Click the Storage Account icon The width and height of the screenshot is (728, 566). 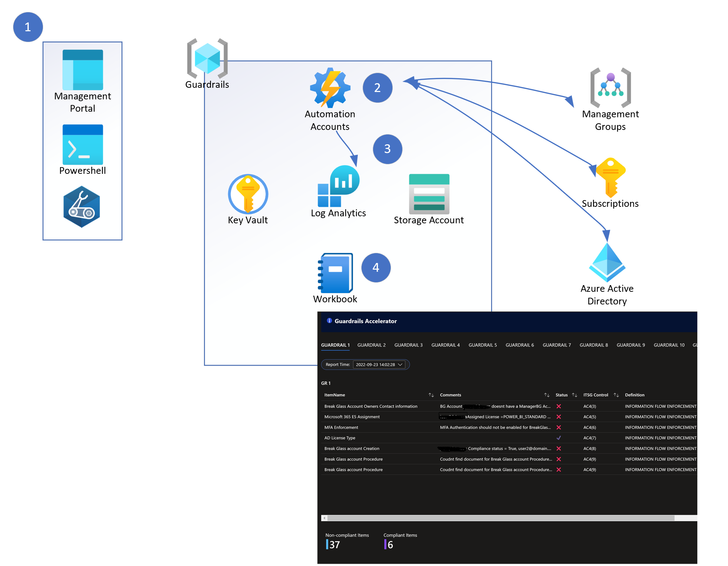429,194
